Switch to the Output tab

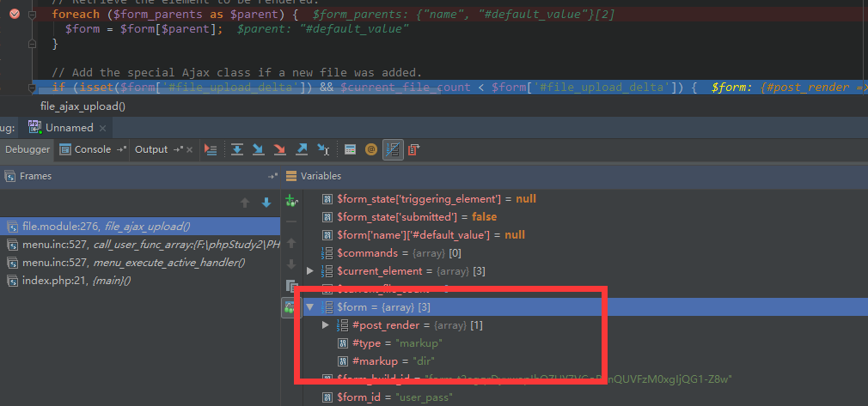pyautogui.click(x=151, y=149)
